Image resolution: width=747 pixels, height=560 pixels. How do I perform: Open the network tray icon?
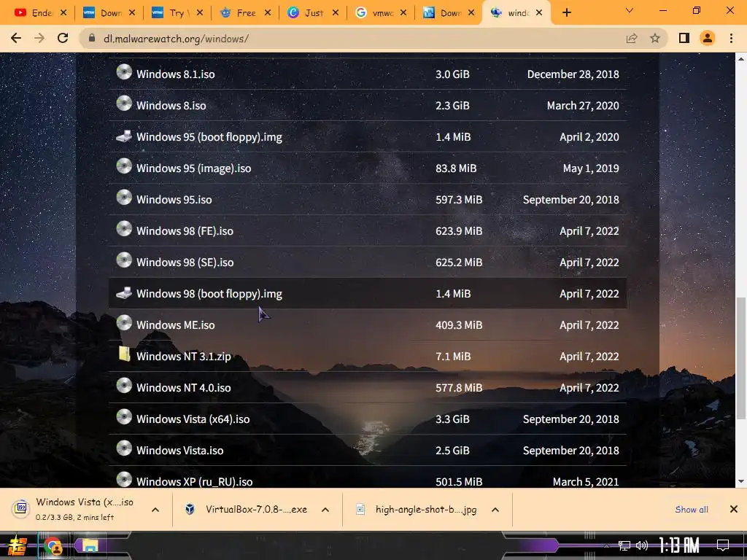[x=624, y=545]
